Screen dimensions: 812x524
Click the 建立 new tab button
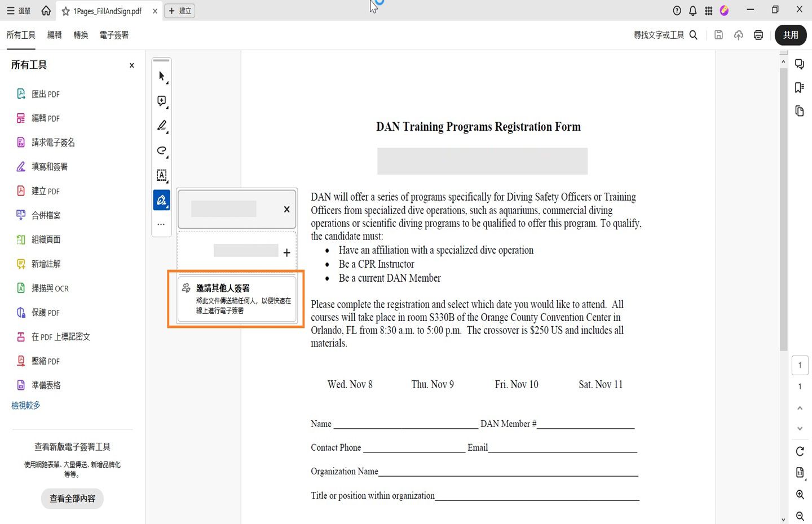click(180, 11)
